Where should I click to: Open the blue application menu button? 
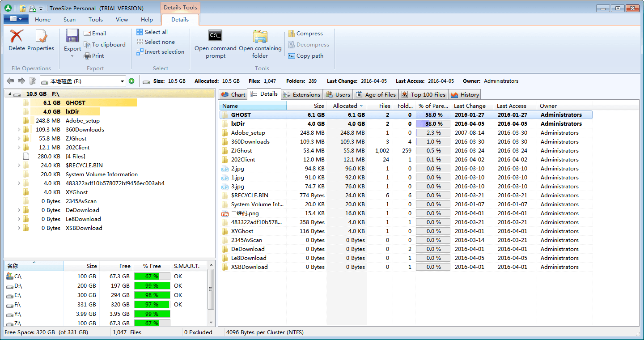click(16, 19)
